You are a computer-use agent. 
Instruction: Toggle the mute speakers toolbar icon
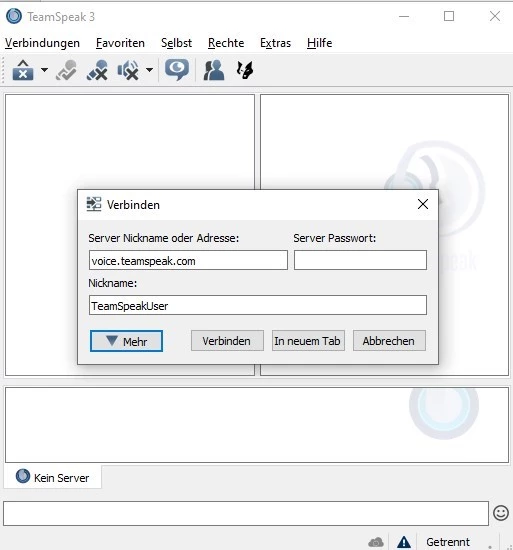[128, 70]
